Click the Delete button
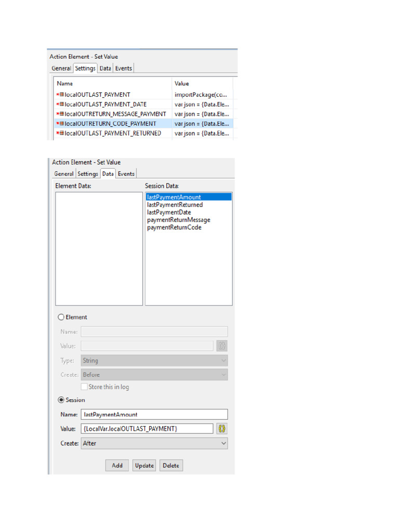 pyautogui.click(x=171, y=465)
